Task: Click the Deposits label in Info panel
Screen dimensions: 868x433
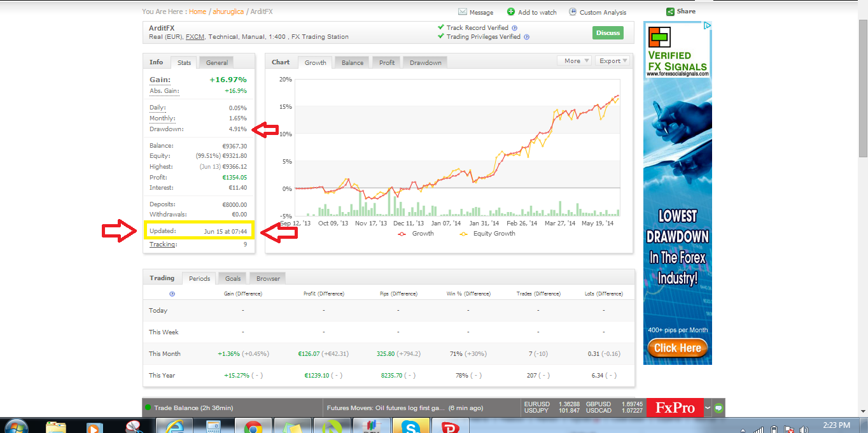Action: pyautogui.click(x=162, y=204)
